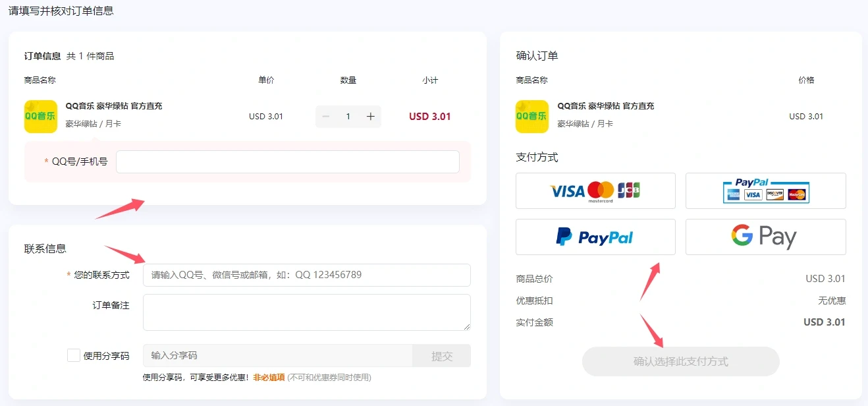Click product title in 订单信息 section

click(x=114, y=106)
